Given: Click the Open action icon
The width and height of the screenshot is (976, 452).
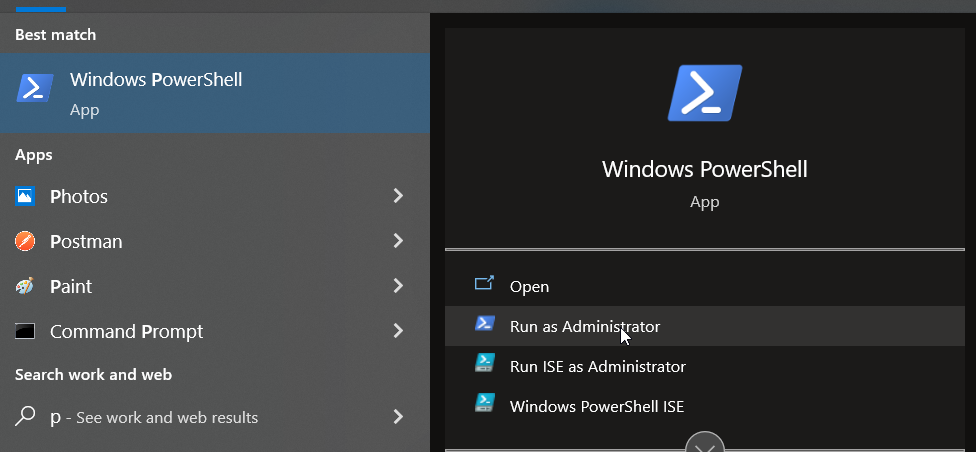Looking at the screenshot, I should pos(484,284).
